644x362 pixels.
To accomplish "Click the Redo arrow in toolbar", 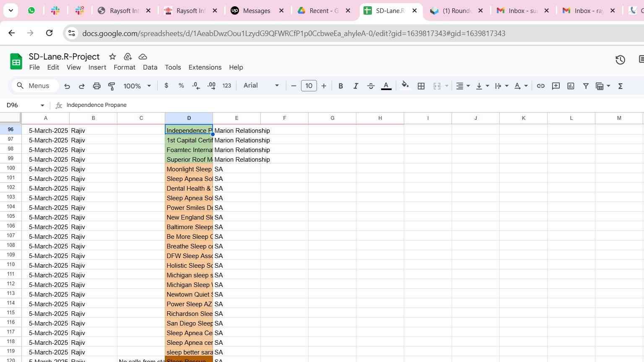I will pos(82,86).
